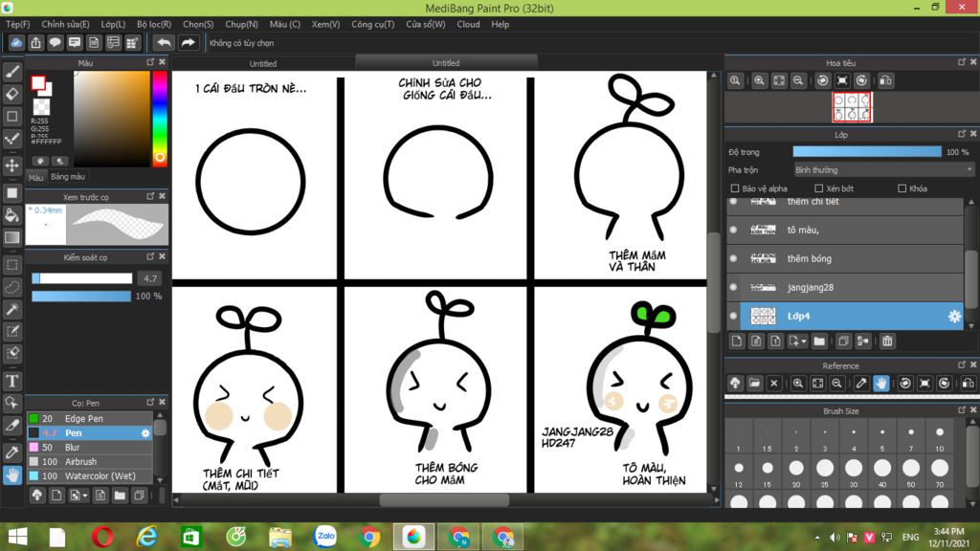Activate hand tool in Reference panel

click(881, 383)
